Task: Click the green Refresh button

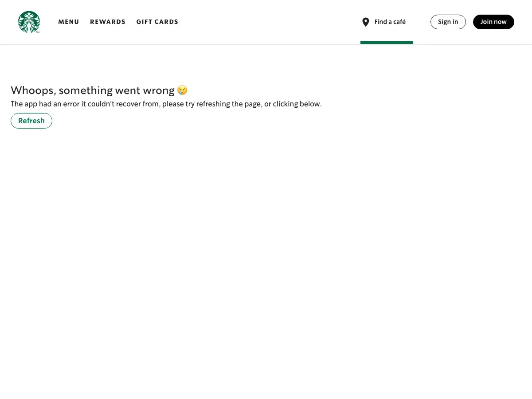Action: (31, 121)
